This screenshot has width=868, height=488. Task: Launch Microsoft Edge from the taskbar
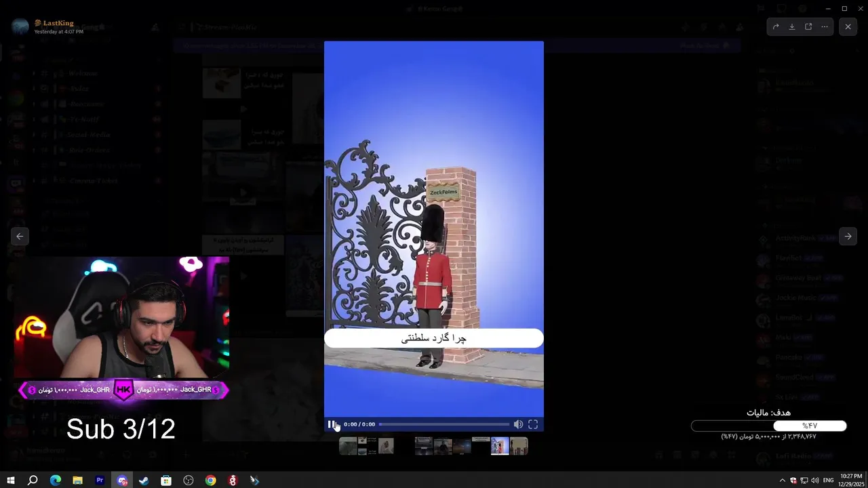pos(55,481)
